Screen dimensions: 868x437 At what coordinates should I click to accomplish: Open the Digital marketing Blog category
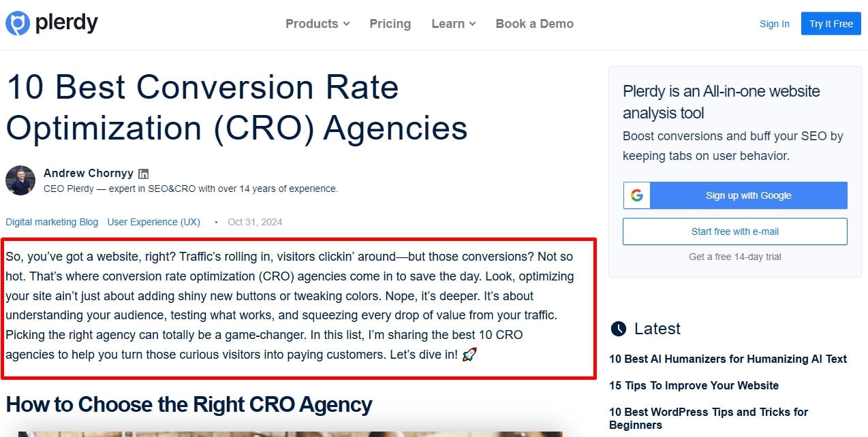(x=51, y=222)
